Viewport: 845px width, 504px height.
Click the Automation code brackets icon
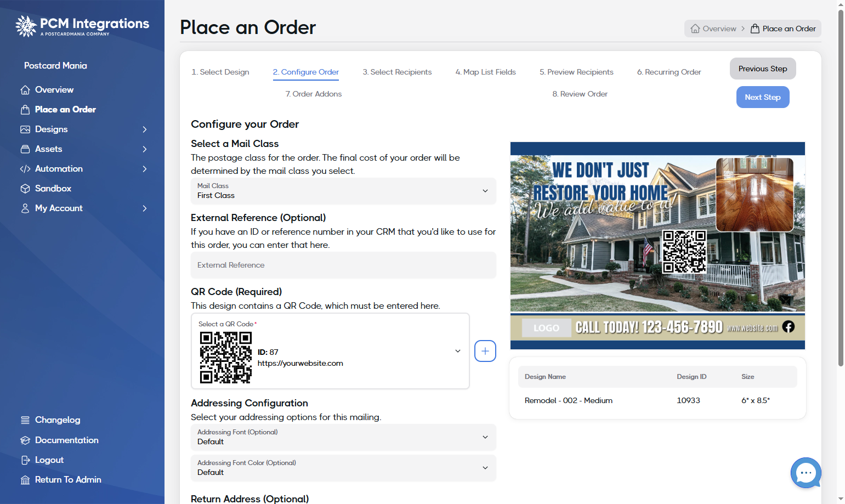[x=25, y=169]
